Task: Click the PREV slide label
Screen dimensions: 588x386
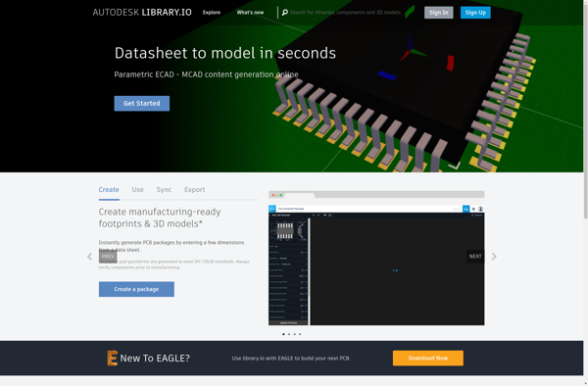Action: [108, 257]
